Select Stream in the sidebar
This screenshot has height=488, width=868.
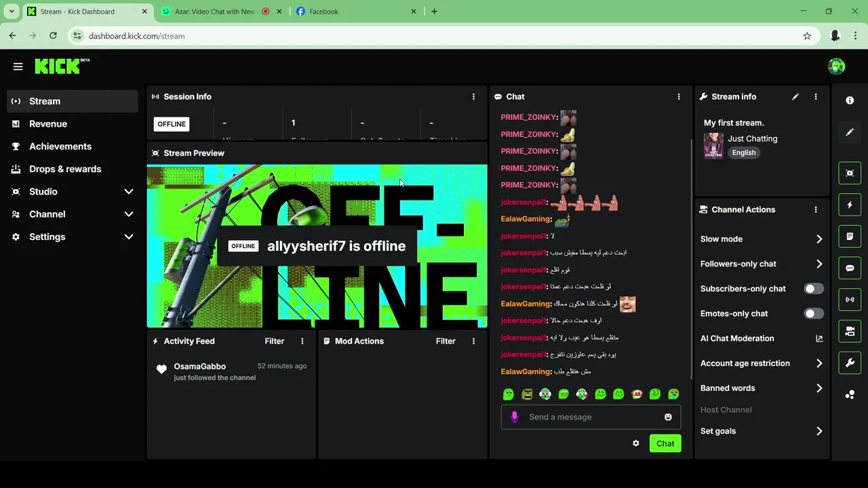72,101
